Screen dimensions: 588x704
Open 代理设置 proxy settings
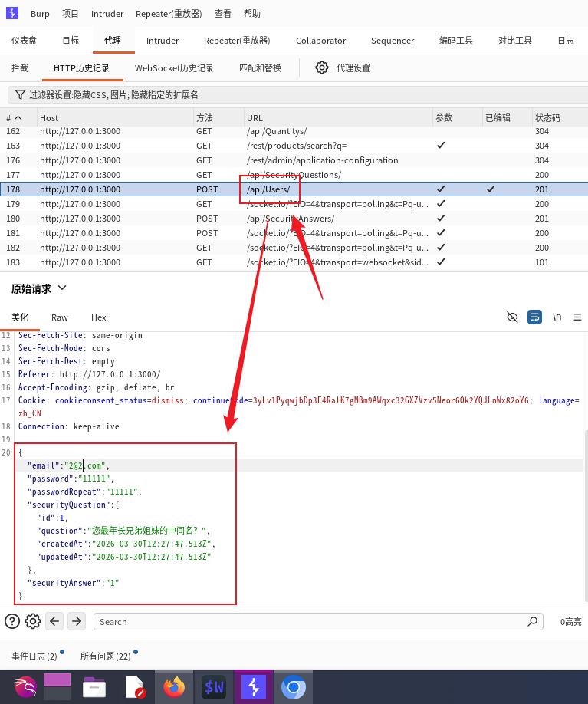click(353, 67)
